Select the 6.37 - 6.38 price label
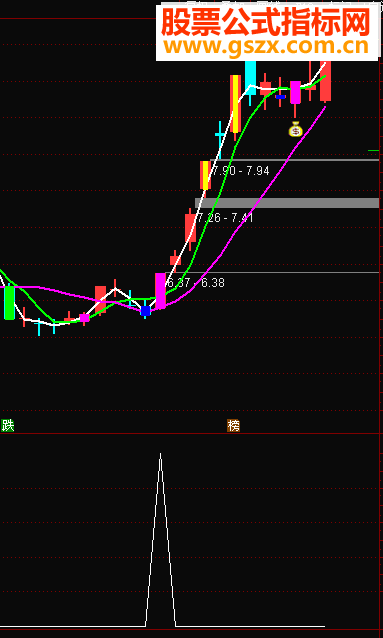Viewport: 383px width, 638px height. (195, 283)
